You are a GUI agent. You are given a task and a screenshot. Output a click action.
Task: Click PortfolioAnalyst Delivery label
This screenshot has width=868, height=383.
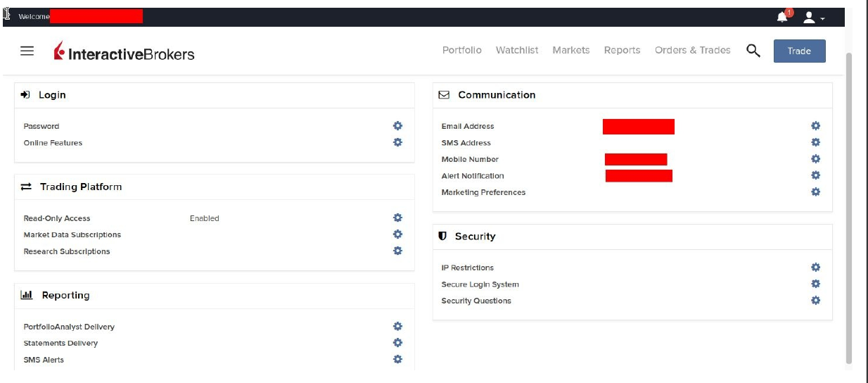pyautogui.click(x=69, y=327)
